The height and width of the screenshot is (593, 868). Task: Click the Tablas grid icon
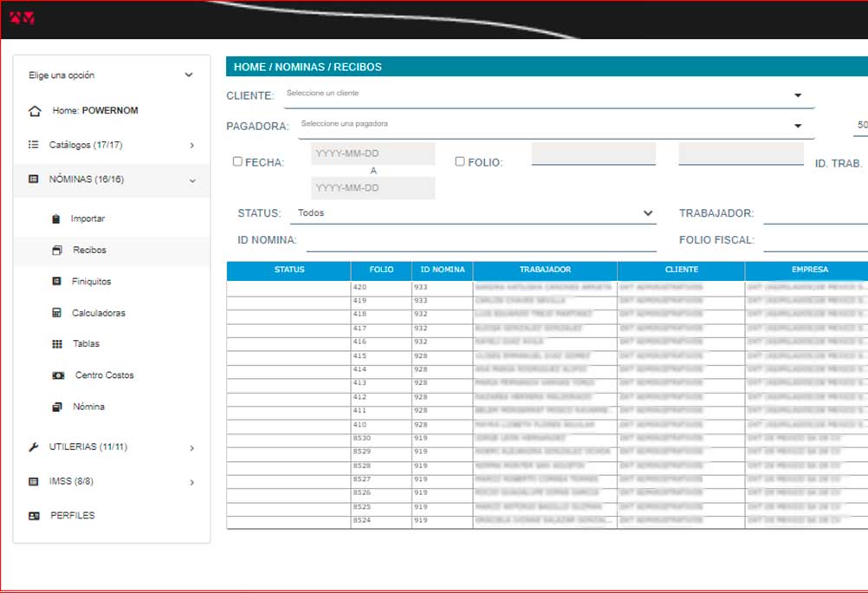pos(57,344)
